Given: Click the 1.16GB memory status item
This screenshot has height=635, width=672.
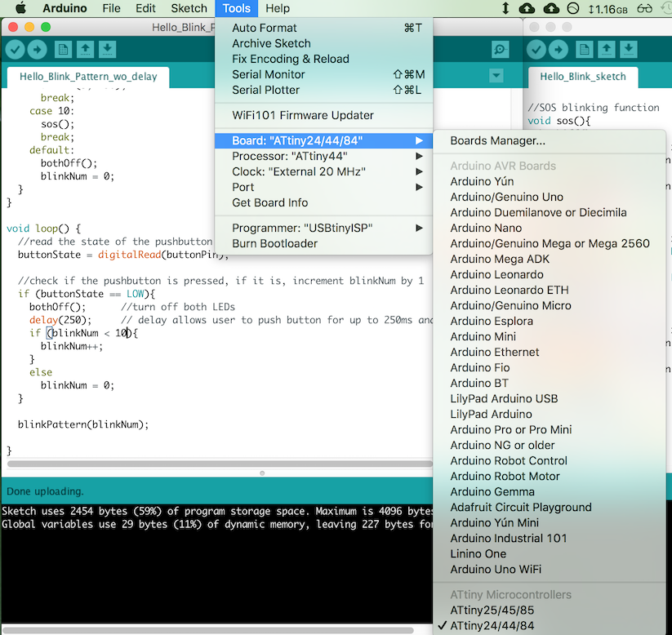Looking at the screenshot, I should [x=607, y=9].
